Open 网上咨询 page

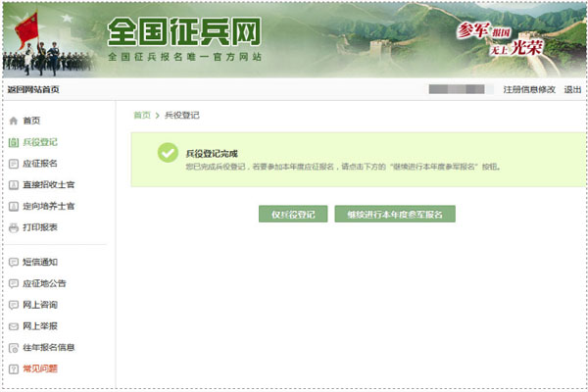pos(40,305)
